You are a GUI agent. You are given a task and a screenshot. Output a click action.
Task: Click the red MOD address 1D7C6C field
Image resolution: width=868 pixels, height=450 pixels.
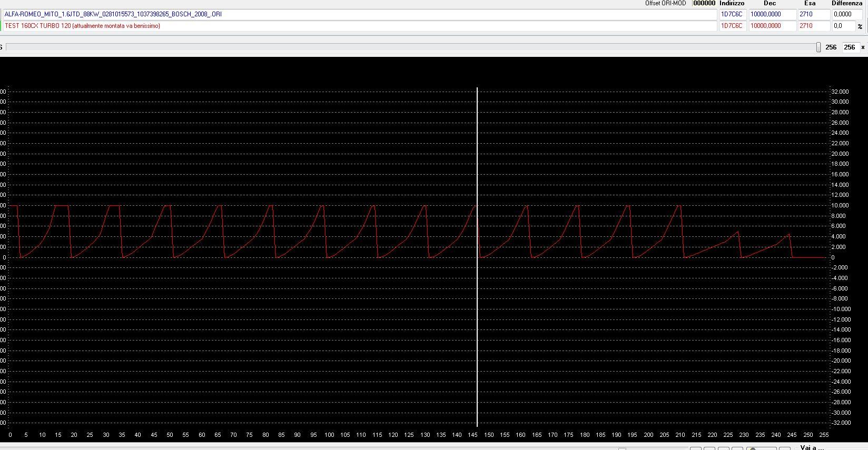(732, 26)
